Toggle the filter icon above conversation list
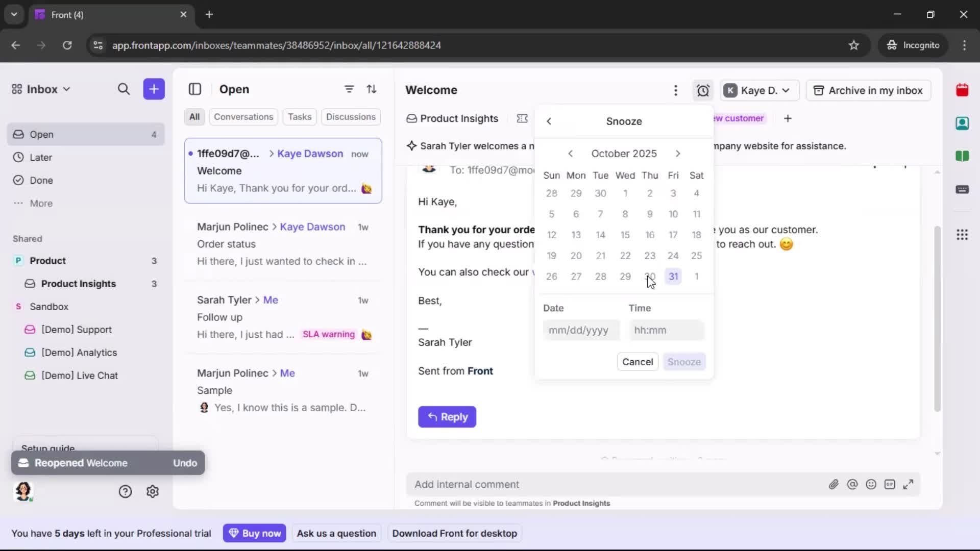This screenshot has width=980, height=551. pos(349,89)
